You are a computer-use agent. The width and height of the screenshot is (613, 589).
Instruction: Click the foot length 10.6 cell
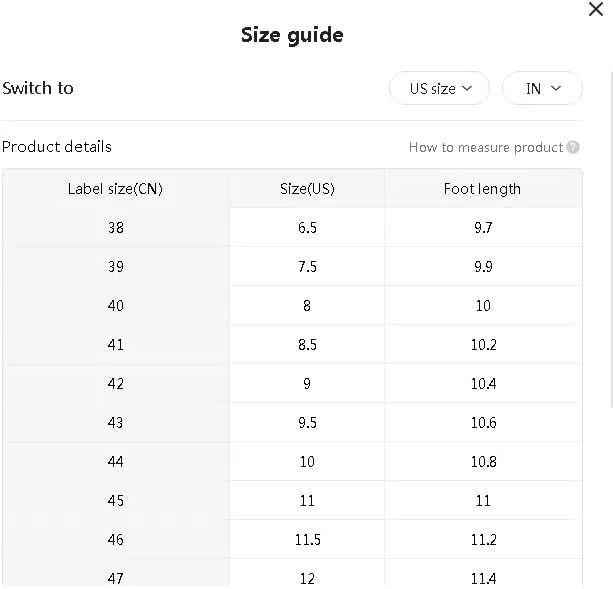pos(483,422)
